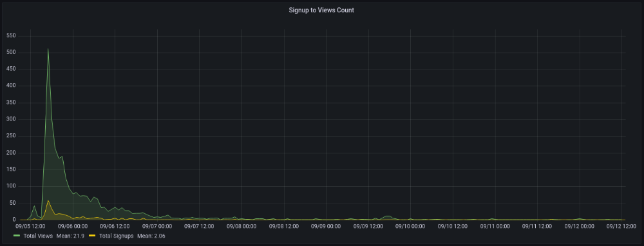Click the 09/09 12:00 x-axis label
This screenshot has width=644, height=246.
(369, 226)
